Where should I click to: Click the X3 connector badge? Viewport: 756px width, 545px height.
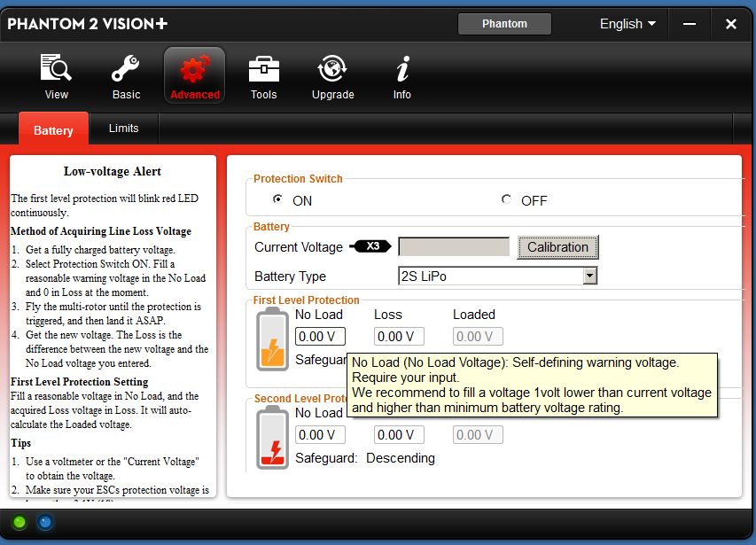pyautogui.click(x=370, y=246)
